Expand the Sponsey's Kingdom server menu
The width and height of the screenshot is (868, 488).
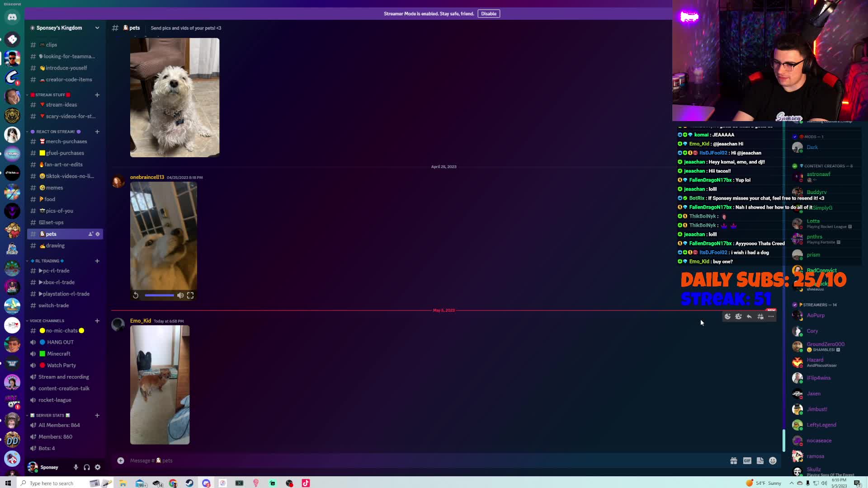click(x=97, y=28)
